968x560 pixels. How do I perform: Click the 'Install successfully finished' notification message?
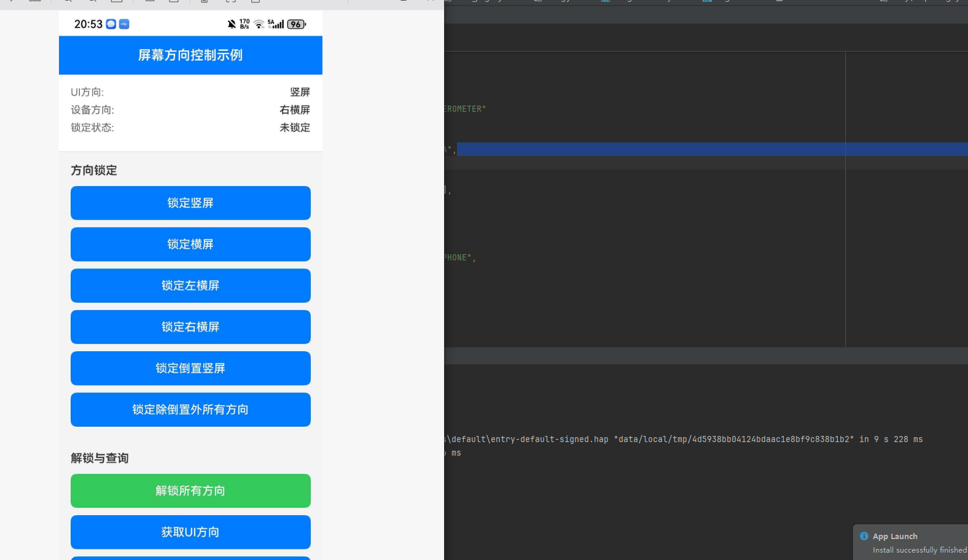coord(919,550)
